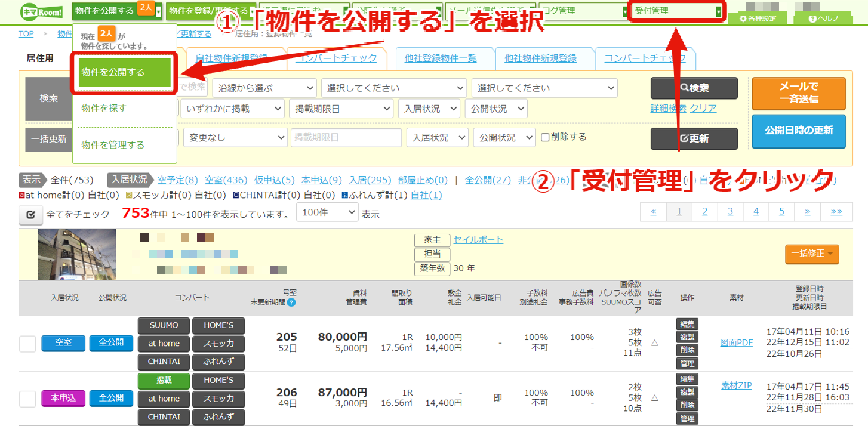This screenshot has height=426, width=868.
Task: Open the first 選択してください dropdown
Action: (394, 88)
